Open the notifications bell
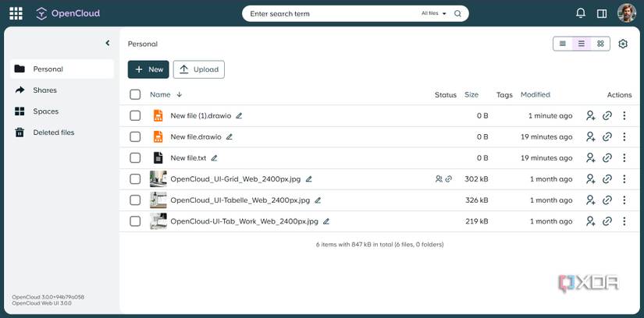 tap(580, 13)
